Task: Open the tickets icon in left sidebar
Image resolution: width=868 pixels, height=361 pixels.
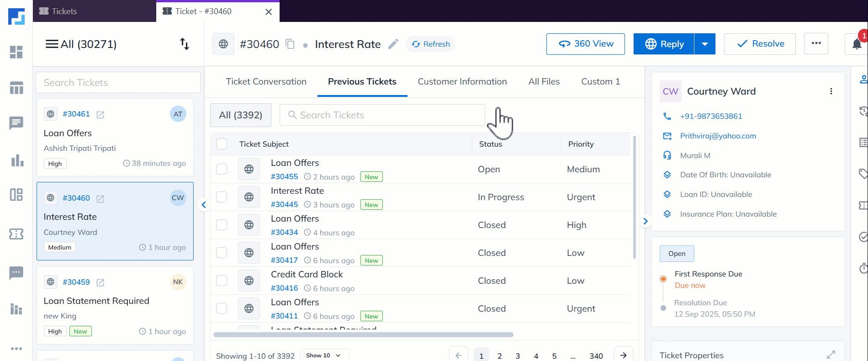Action: click(x=16, y=234)
